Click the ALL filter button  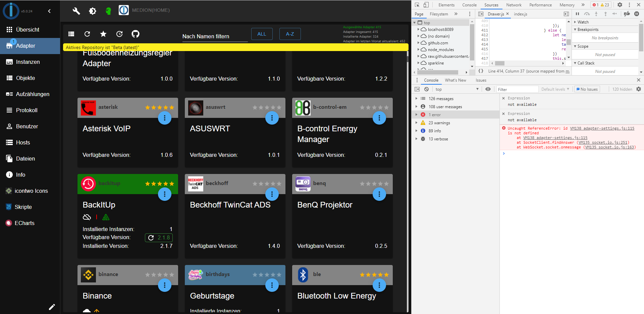point(262,34)
